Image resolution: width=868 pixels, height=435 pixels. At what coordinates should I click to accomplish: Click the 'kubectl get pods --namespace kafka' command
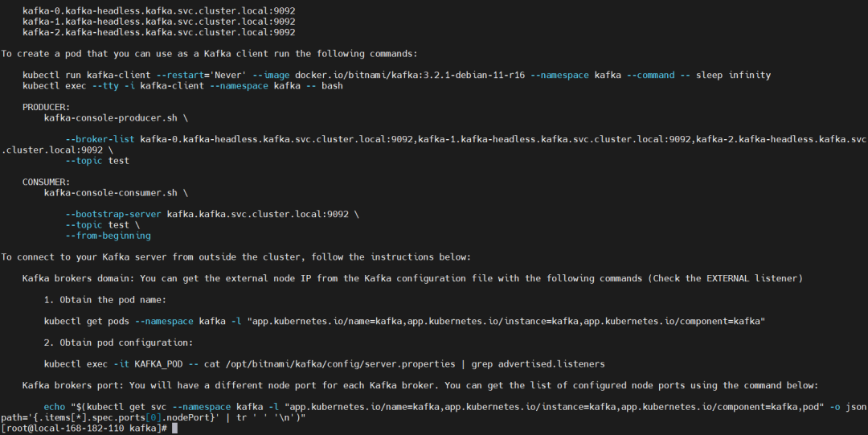point(404,322)
